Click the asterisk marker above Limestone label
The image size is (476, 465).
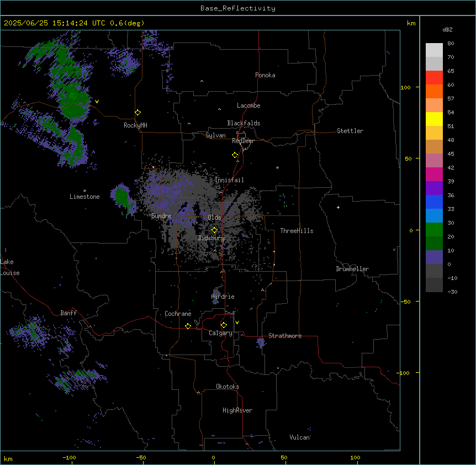tap(84, 191)
